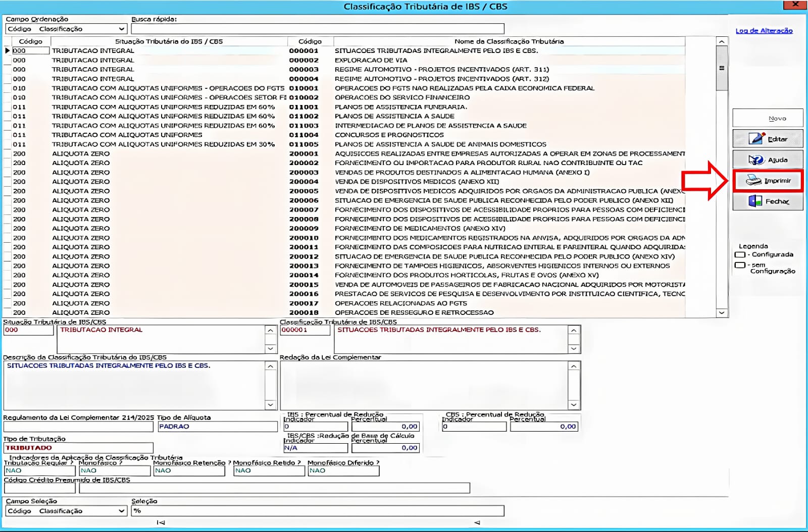Open the Campo Seleção dropdown
808x532 pixels.
(121, 511)
